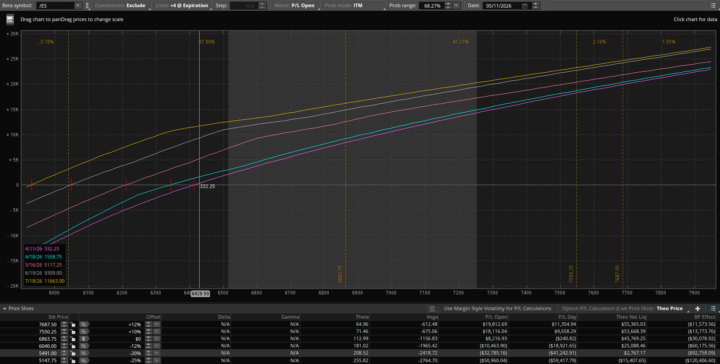
Task: Click the crosshair price label 6429.50
Action: (x=200, y=293)
